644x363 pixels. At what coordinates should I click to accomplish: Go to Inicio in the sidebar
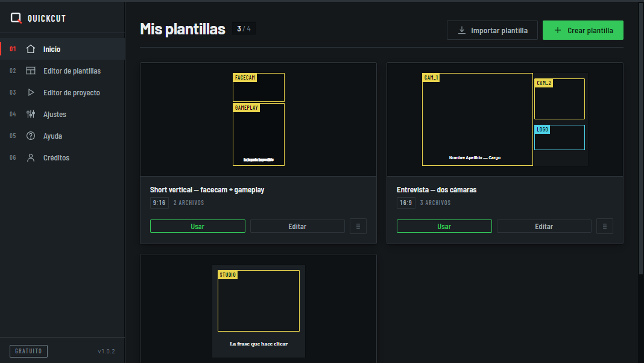[x=63, y=49]
